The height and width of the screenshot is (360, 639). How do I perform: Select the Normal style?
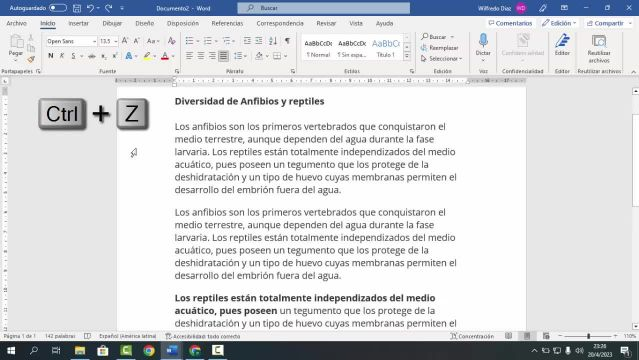(318, 48)
